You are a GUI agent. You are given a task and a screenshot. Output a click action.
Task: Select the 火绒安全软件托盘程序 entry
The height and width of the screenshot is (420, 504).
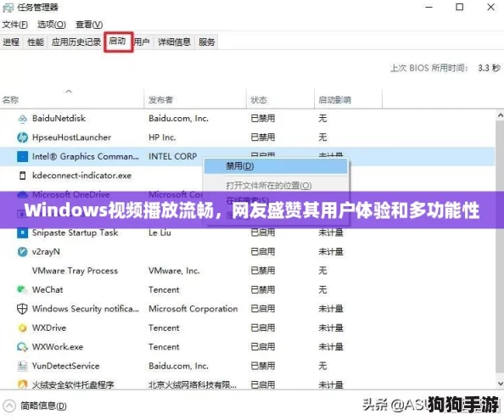(x=73, y=384)
